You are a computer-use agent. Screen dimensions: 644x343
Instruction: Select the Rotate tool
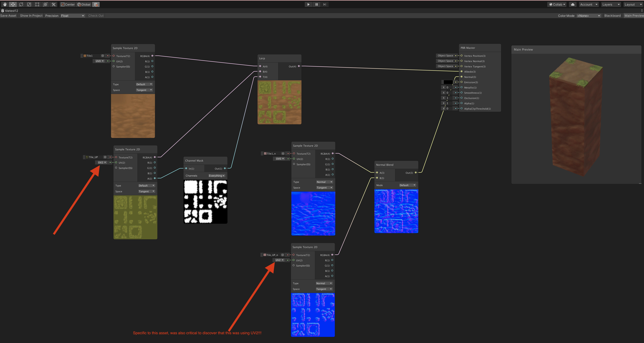[21, 4]
